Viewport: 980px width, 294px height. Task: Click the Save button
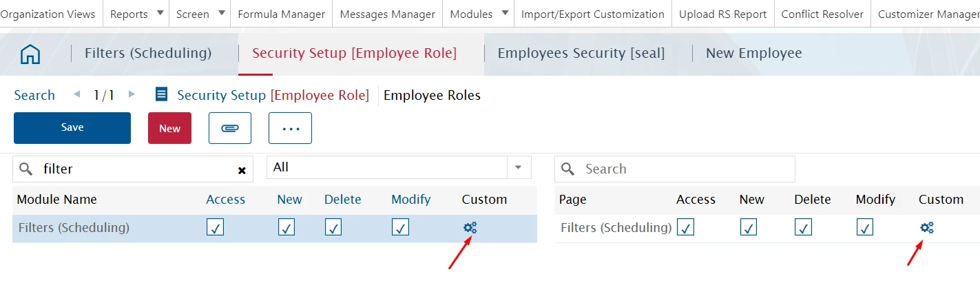[72, 128]
